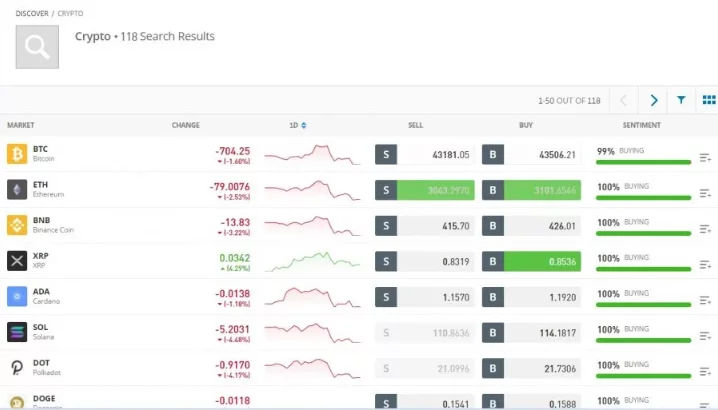718x410 pixels.
Task: Go to next page of results
Action: (654, 100)
